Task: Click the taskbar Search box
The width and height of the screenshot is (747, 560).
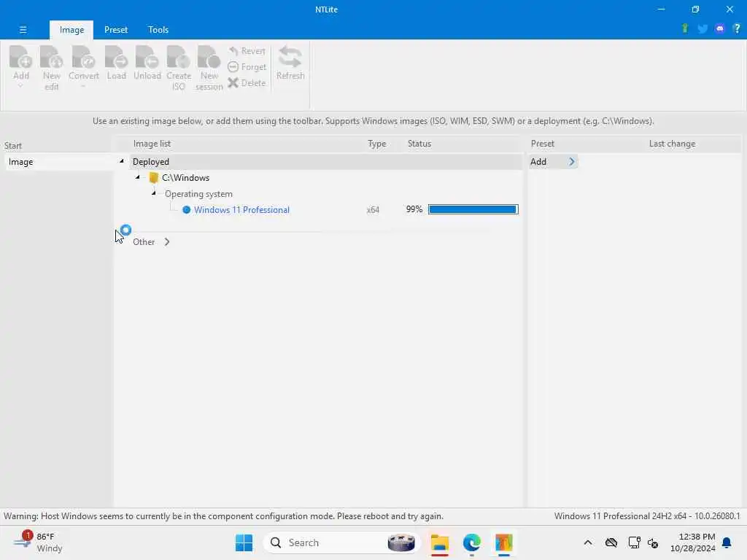Action: 341,542
